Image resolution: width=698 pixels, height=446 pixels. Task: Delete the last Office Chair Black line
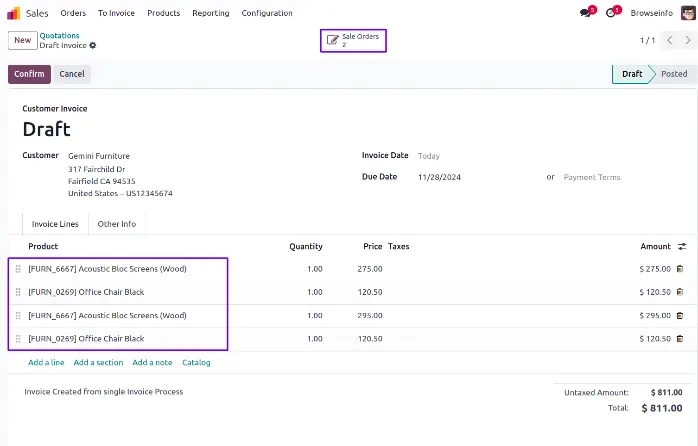tap(681, 339)
